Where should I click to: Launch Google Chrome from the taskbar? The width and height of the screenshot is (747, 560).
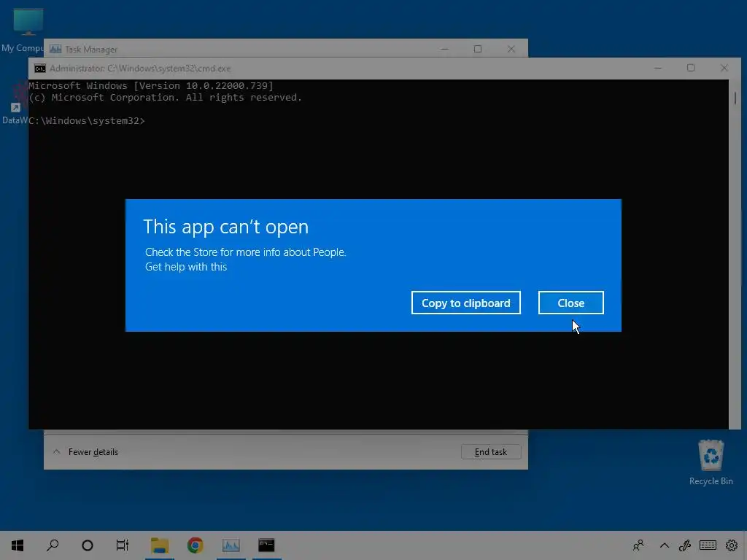point(195,545)
